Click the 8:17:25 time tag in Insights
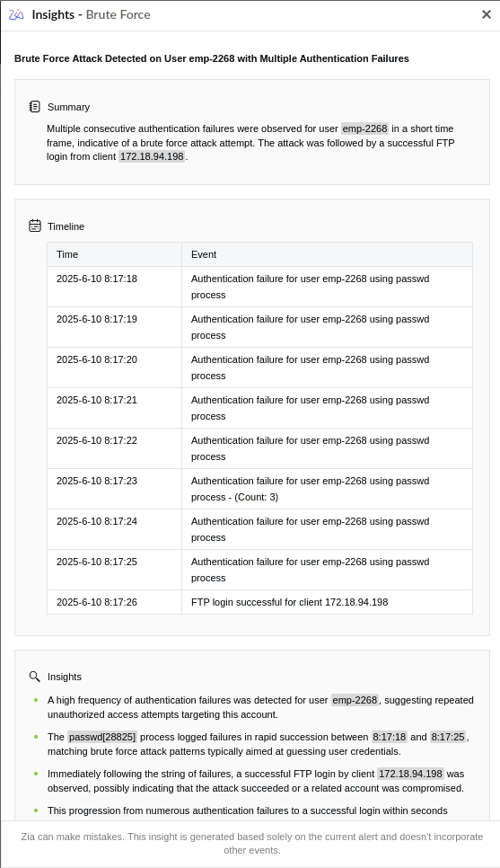500x868 pixels. 448,737
